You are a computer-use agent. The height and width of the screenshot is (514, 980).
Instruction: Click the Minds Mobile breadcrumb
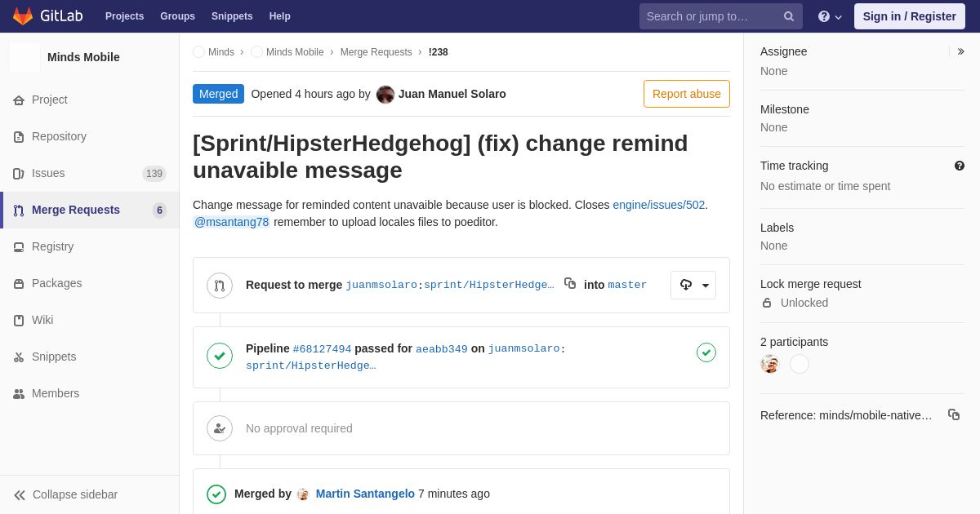[x=295, y=52]
